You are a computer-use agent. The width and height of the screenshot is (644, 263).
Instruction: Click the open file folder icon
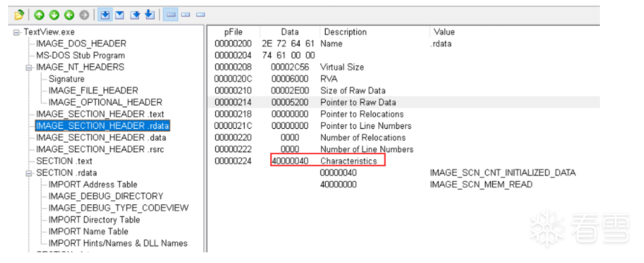[19, 15]
